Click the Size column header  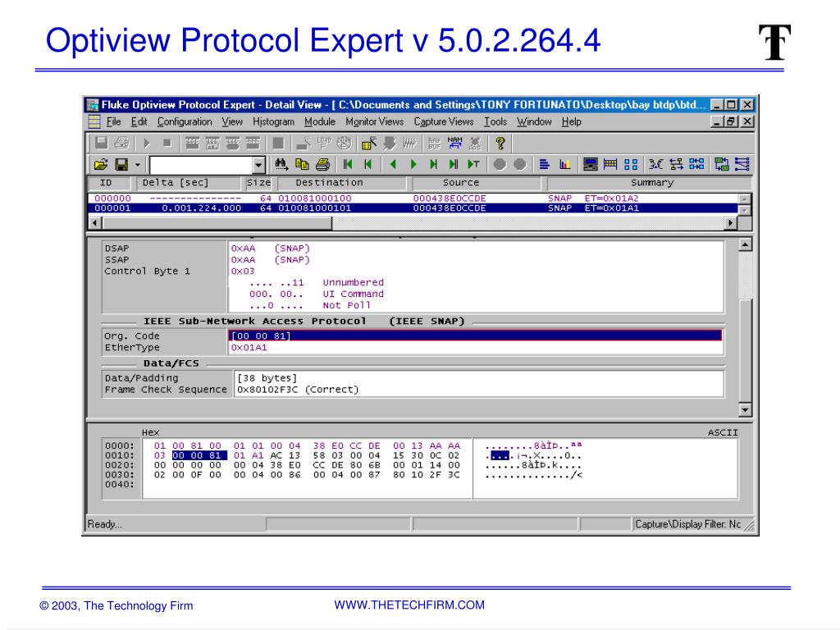[x=258, y=183]
